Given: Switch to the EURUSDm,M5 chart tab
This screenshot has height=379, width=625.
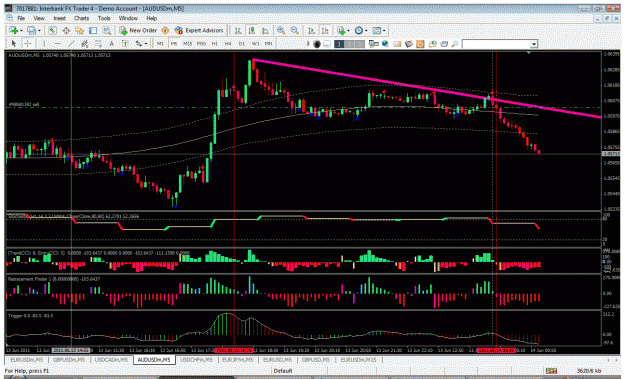Looking at the screenshot, I should [27, 360].
